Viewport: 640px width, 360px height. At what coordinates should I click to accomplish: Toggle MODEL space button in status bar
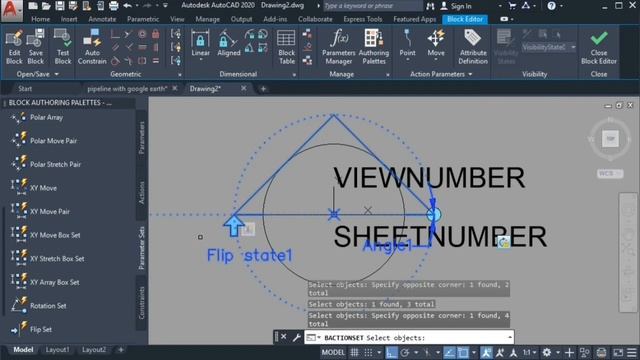333,352
